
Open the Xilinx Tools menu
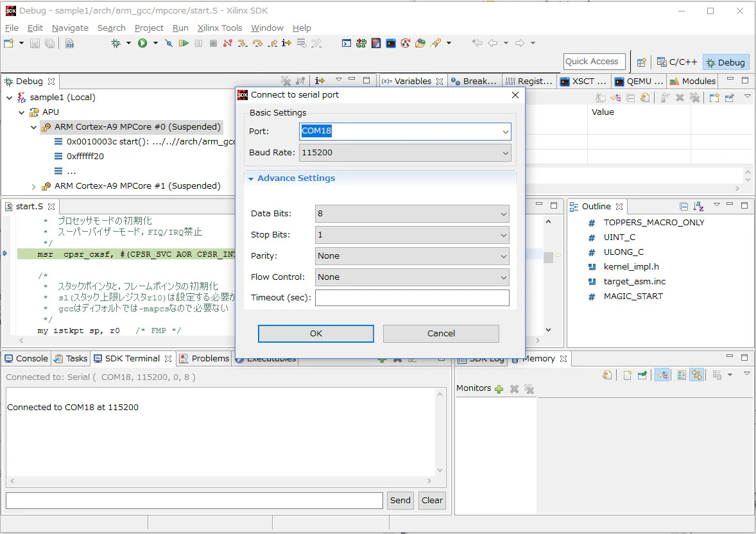click(x=219, y=28)
